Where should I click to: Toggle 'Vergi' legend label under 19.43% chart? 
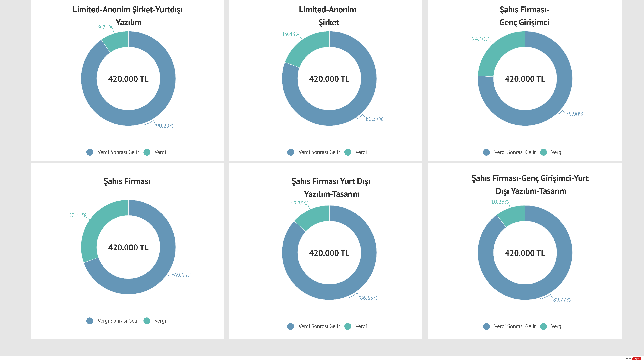coord(361,152)
